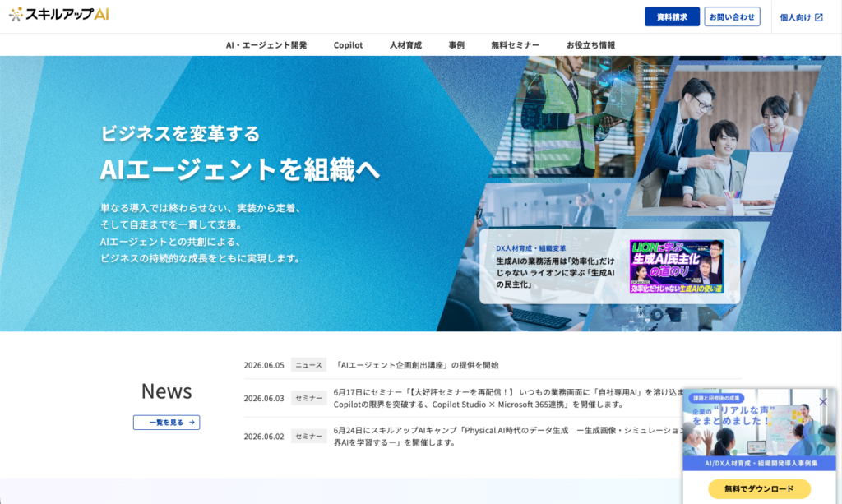842x504 pixels.
Task: Open the AI・エージェント開発 menu
Action: coord(266,45)
